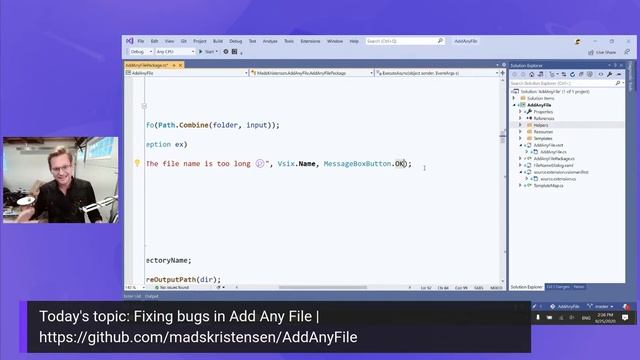This screenshot has width=640, height=360.
Task: Open the View menu
Action: (169, 41)
